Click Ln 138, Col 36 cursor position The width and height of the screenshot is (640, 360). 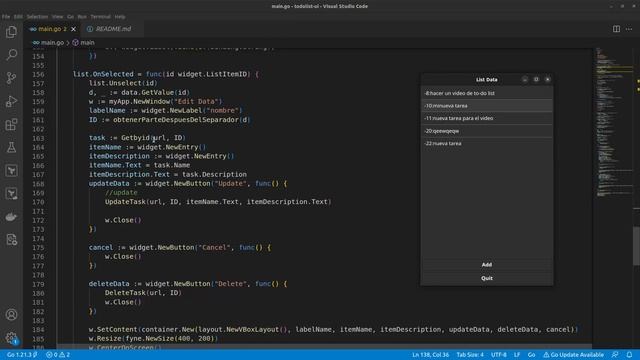coord(430,355)
